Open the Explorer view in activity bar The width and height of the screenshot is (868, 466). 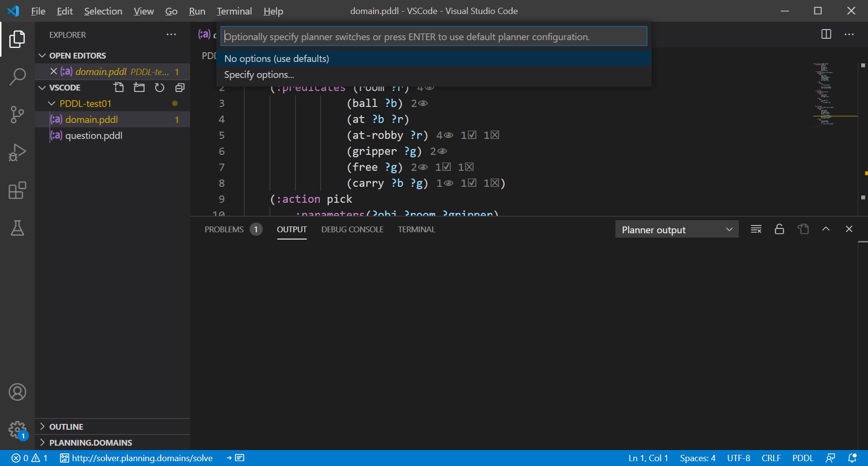(x=17, y=39)
